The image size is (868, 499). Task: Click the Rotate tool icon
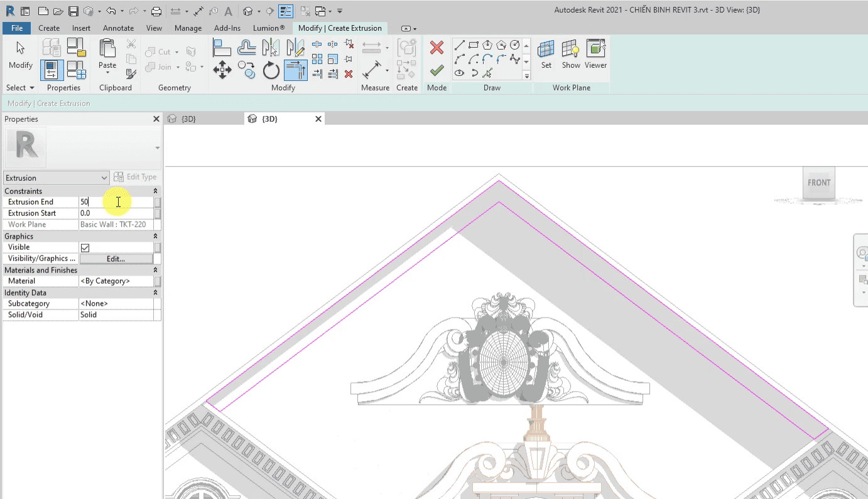coord(271,70)
